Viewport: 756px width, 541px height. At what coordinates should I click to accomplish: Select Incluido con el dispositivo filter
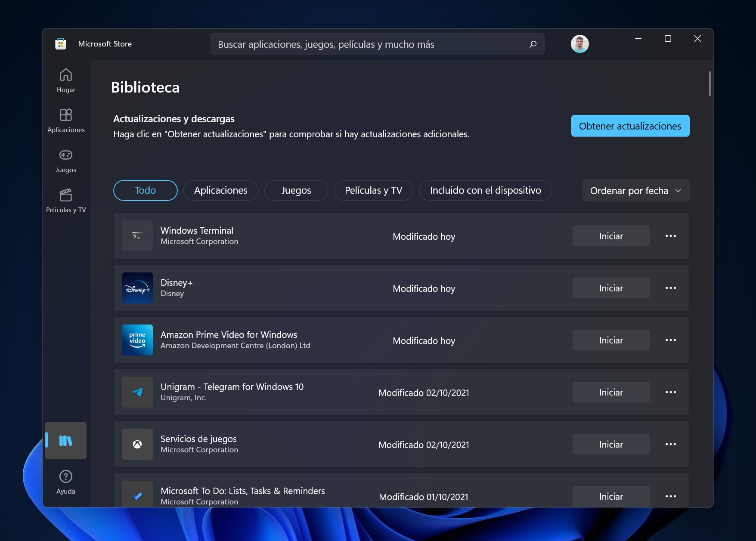pyautogui.click(x=486, y=190)
